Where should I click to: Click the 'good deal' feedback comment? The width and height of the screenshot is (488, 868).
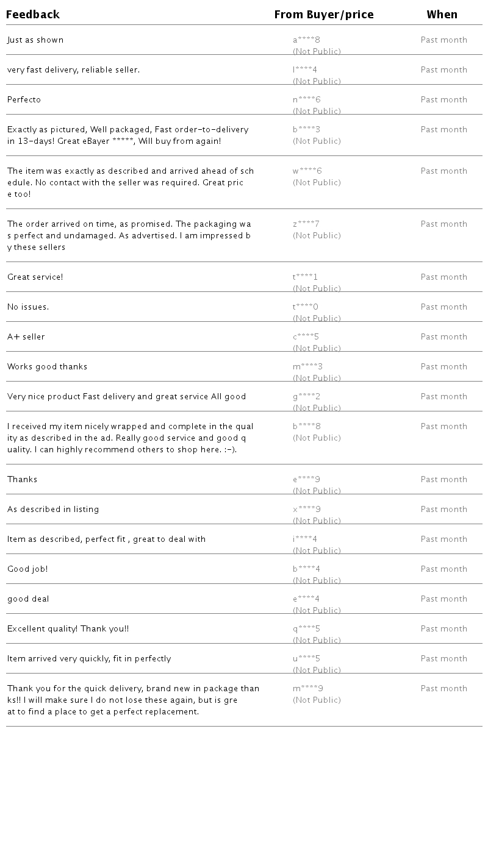point(28,599)
